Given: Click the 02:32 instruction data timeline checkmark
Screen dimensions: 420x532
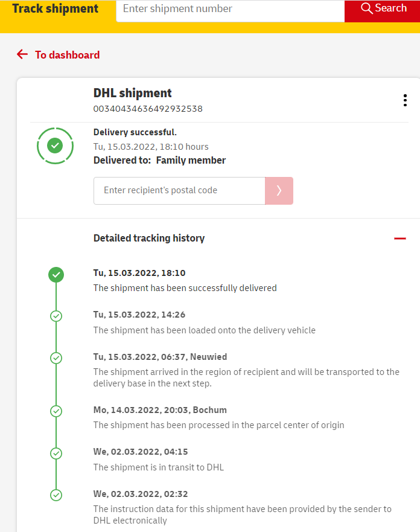Looking at the screenshot, I should click(x=56, y=495).
